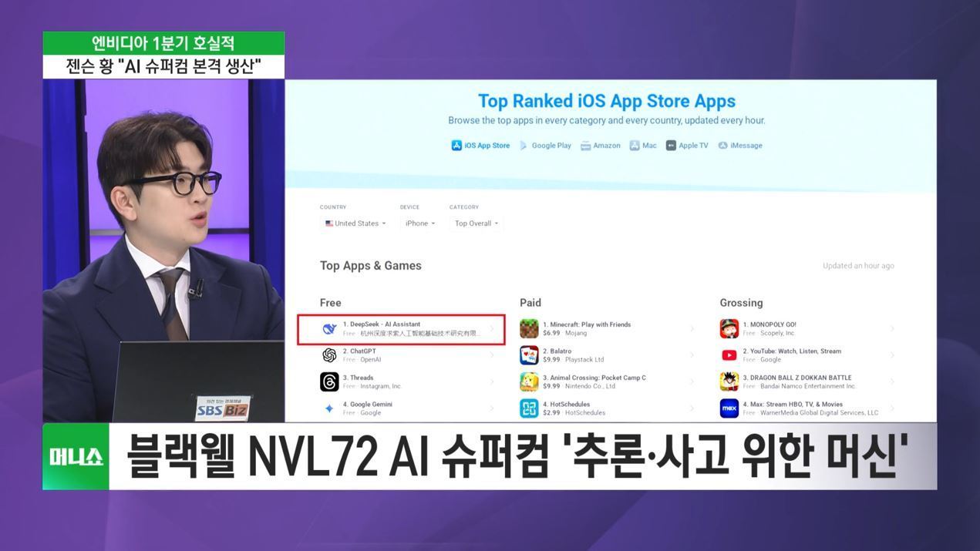This screenshot has width=980, height=551.
Task: Click the '2. ChatGPT' app title
Action: point(359,351)
